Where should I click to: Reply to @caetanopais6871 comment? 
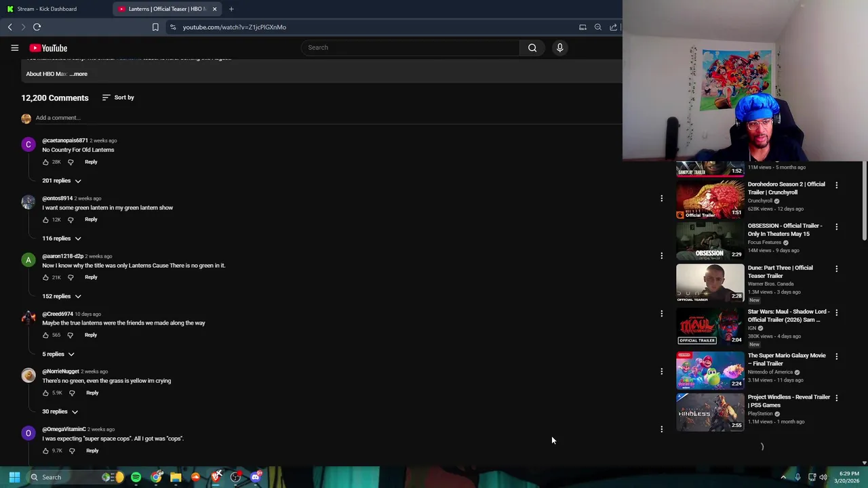click(x=91, y=162)
